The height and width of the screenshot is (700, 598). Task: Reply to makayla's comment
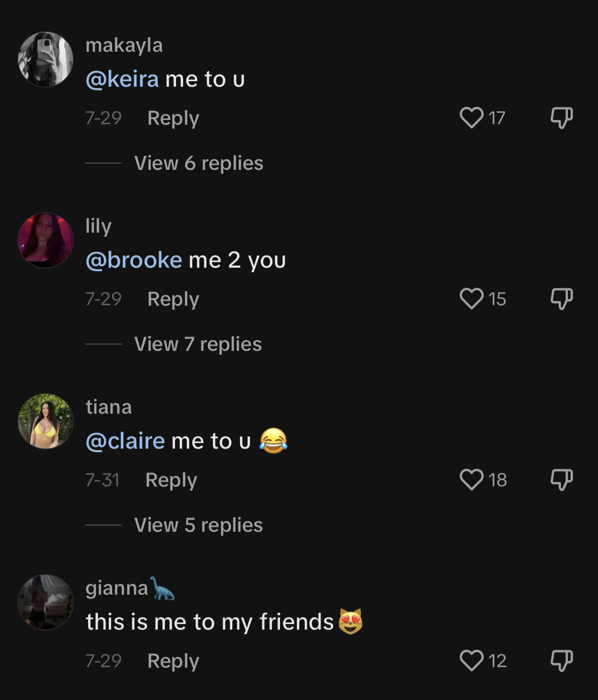click(x=173, y=119)
